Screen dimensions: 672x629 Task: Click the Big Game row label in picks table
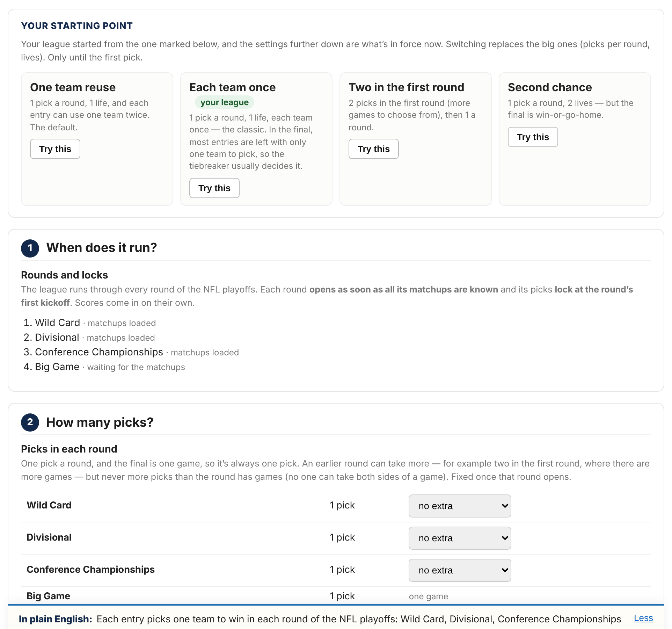49,596
